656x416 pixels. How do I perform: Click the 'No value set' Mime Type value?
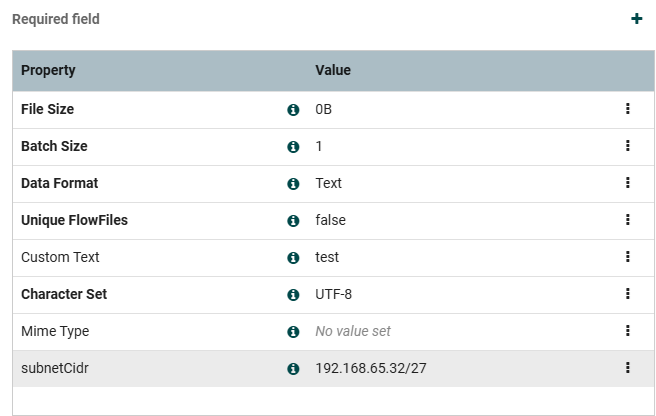click(x=352, y=331)
